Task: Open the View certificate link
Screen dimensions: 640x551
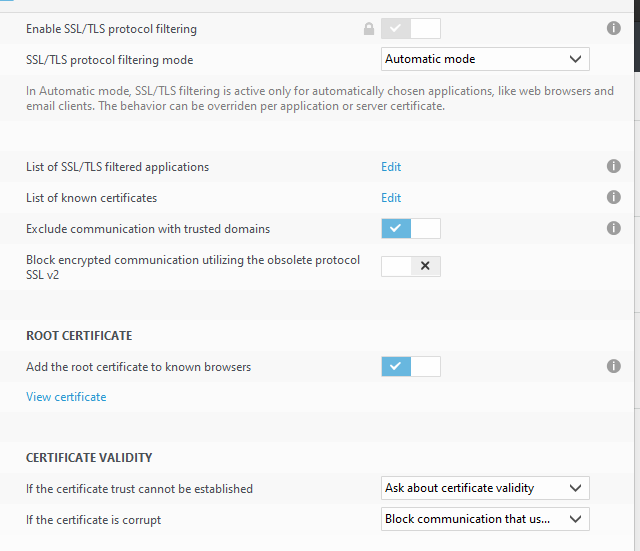Action: (x=66, y=397)
